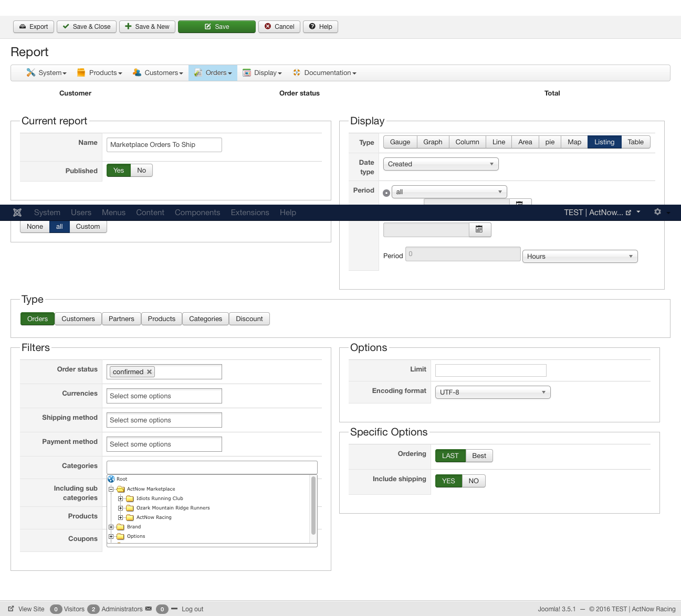Image resolution: width=681 pixels, height=616 pixels.
Task: Click the Payment method select field
Action: [x=164, y=444]
